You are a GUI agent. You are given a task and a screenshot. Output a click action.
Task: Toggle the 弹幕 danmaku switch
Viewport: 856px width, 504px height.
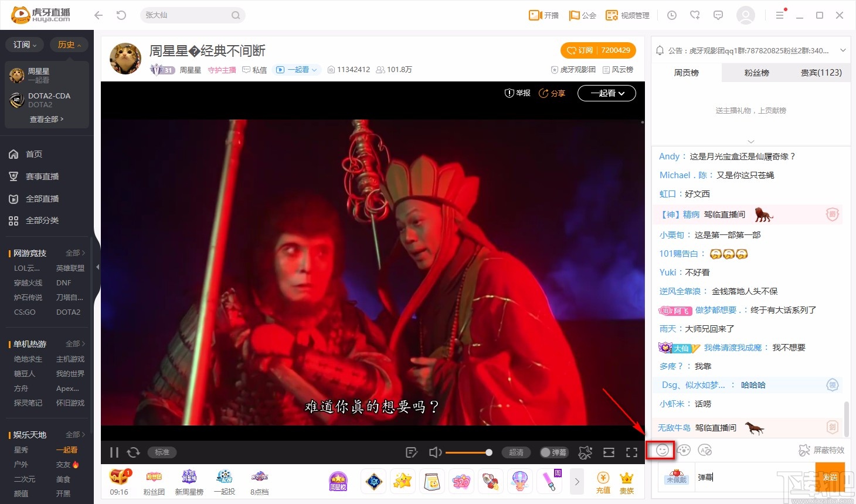click(x=553, y=452)
